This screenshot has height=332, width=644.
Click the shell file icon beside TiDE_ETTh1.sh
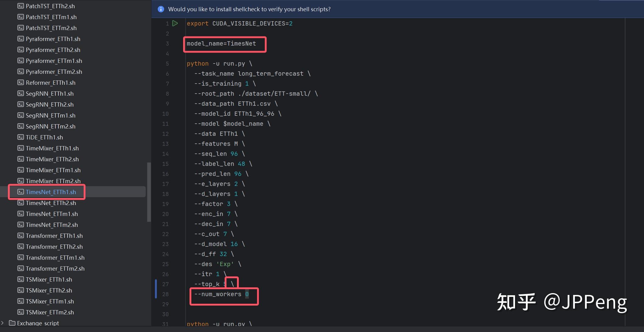[21, 137]
